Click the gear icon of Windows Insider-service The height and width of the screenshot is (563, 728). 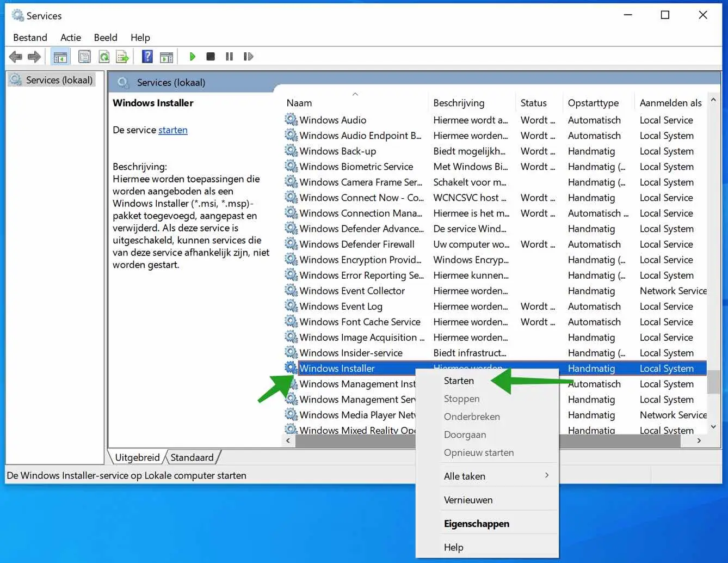click(x=291, y=352)
